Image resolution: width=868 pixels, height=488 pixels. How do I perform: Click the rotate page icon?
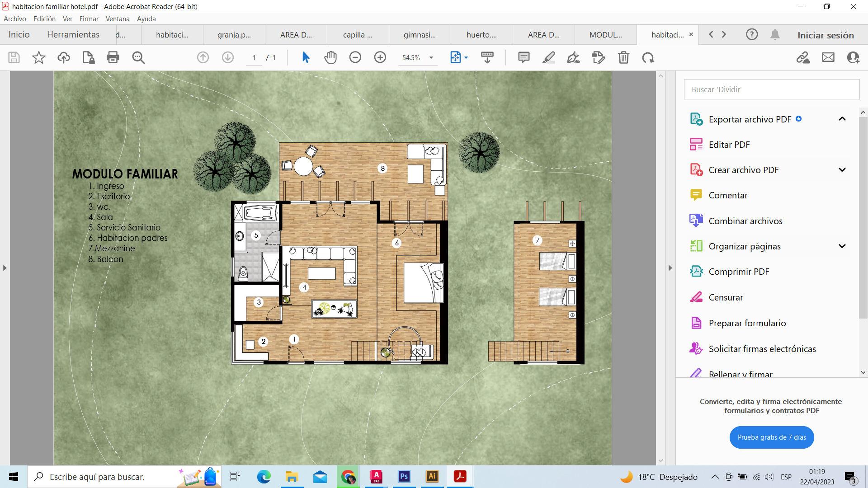(x=648, y=57)
